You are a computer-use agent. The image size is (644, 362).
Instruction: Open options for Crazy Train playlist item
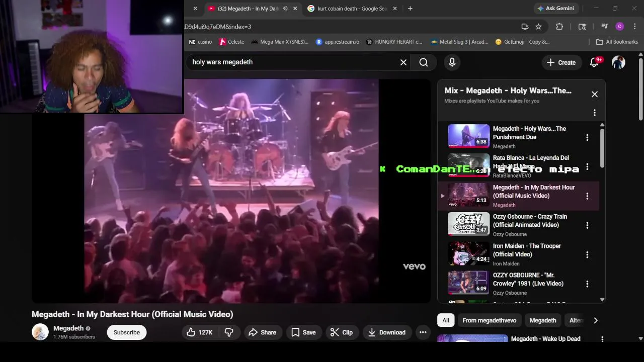click(x=587, y=225)
